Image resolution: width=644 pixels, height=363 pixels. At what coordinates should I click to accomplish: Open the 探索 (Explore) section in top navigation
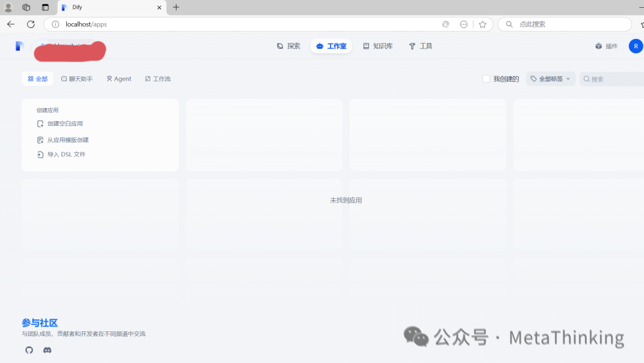(288, 45)
